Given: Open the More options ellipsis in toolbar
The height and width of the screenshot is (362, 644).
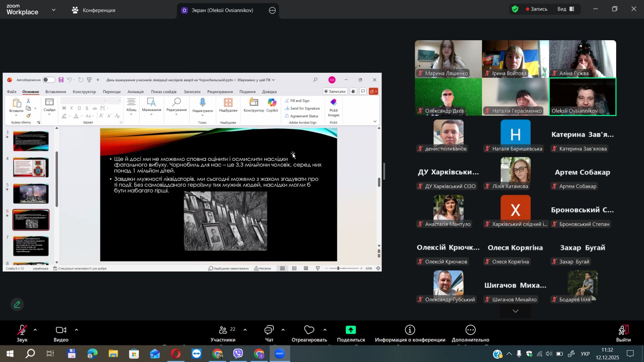Looking at the screenshot, I should pos(470,330).
